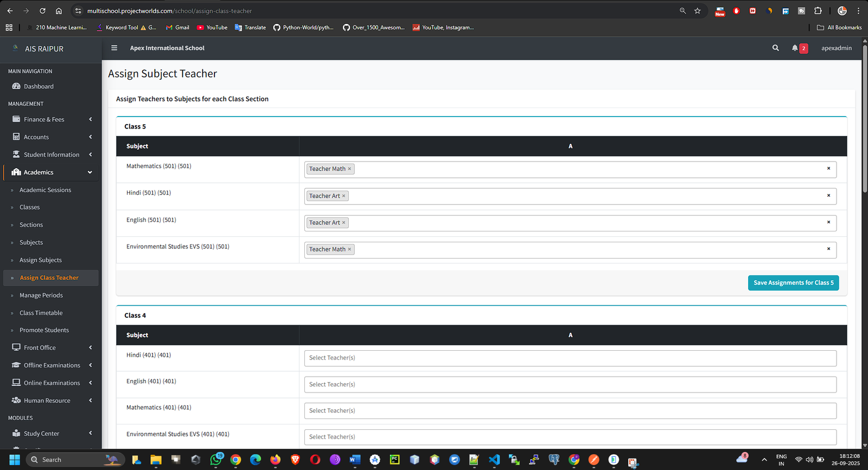Open Manage Periods in the sidebar
The image size is (868, 470).
[41, 295]
